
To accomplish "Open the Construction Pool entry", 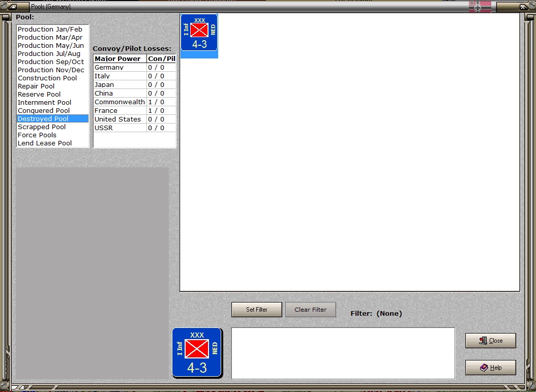I will click(x=53, y=78).
